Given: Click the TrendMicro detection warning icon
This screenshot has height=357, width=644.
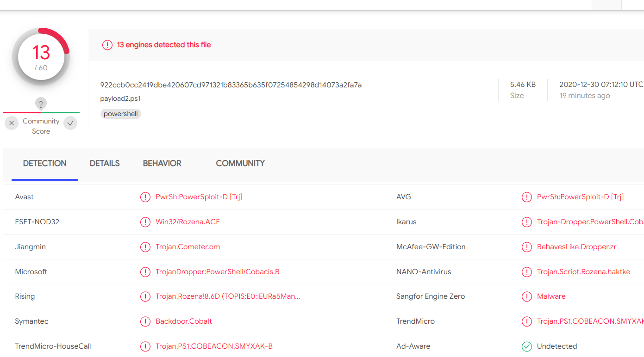Looking at the screenshot, I should [527, 321].
